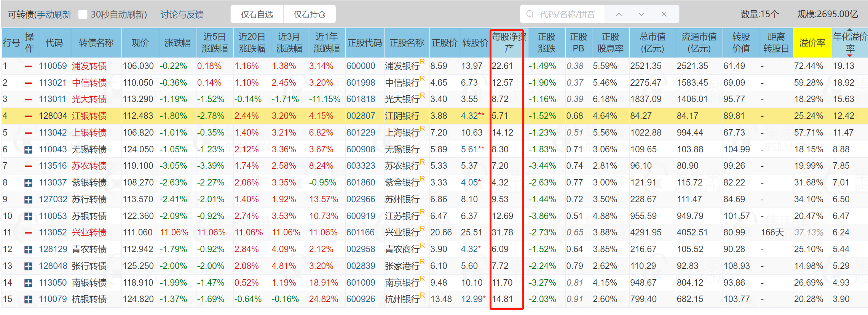This screenshot has width=868, height=315.
Task: Click the 每股净资产 column header
Action: [x=509, y=43]
